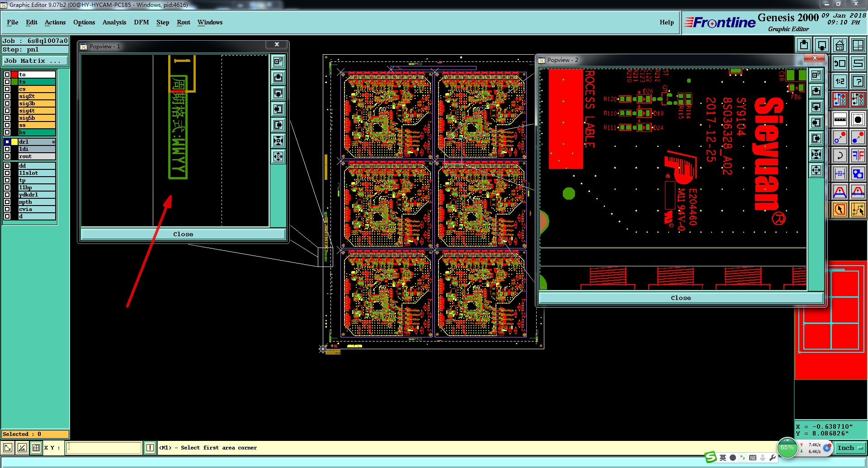
Task: Click the 65% green network meter badge
Action: (787, 448)
